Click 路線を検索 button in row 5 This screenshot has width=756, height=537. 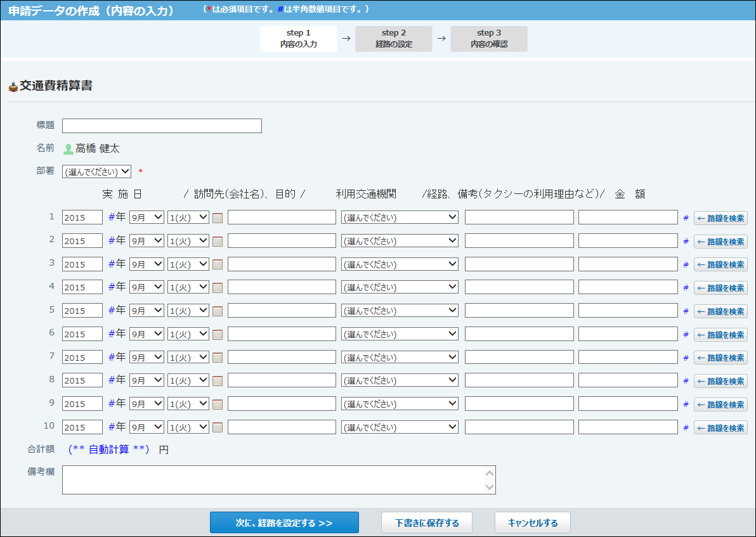720,311
